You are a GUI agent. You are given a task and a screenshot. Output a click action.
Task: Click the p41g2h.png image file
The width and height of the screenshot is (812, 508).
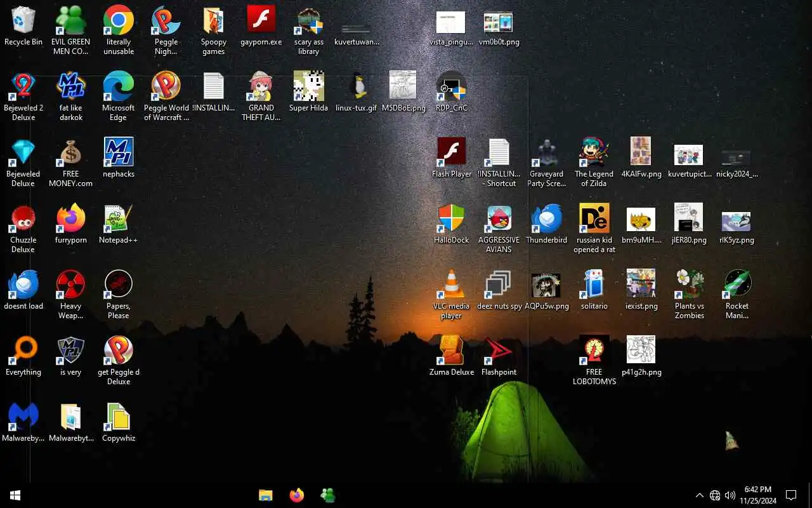point(641,350)
